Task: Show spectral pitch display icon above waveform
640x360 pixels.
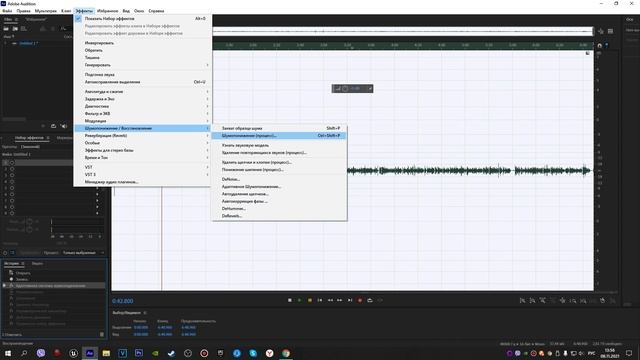Action: (x=610, y=31)
